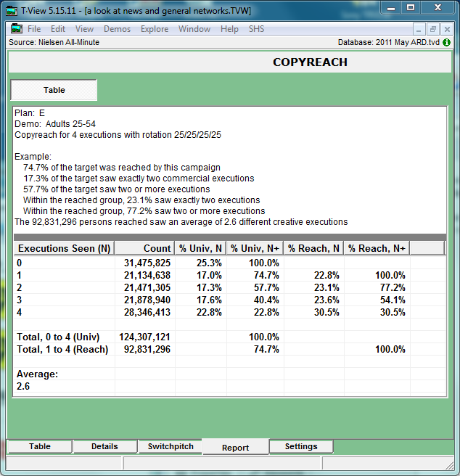Click the Count column header

pyautogui.click(x=144, y=248)
